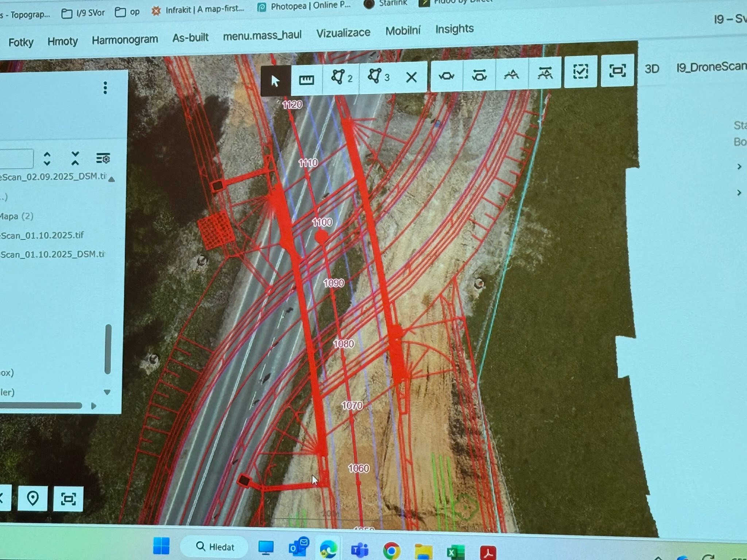Clear measurement with the X tool
747x560 pixels.
[x=411, y=77]
